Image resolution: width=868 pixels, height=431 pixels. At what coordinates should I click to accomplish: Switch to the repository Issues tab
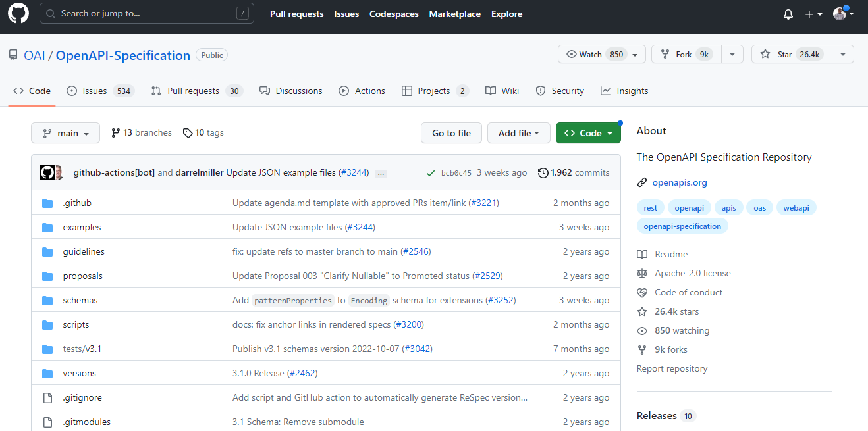(x=100, y=91)
